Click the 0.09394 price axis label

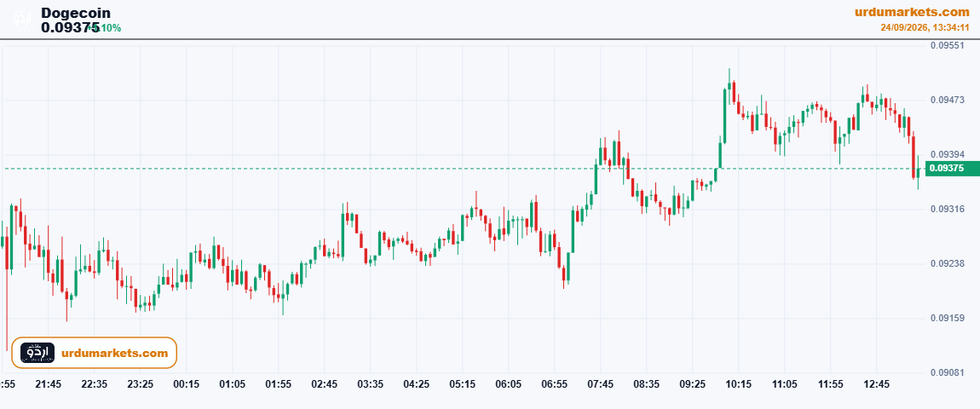tap(947, 154)
